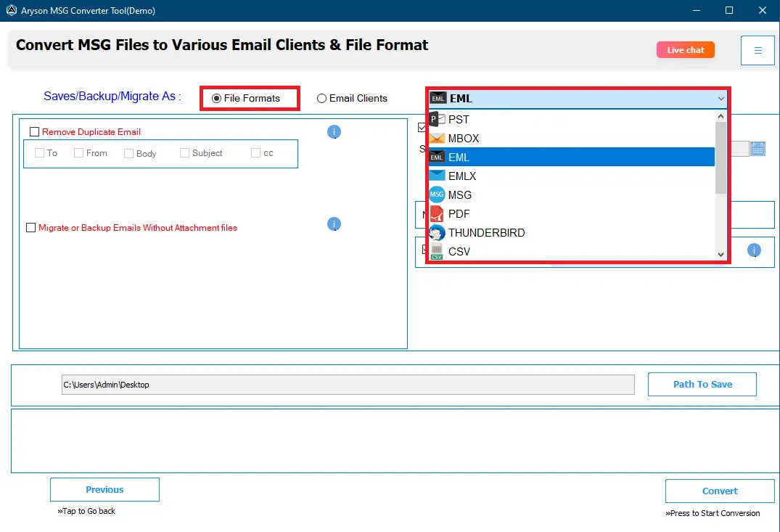Click the Aryson app logo in title bar
The image size is (780, 532).
point(11,10)
